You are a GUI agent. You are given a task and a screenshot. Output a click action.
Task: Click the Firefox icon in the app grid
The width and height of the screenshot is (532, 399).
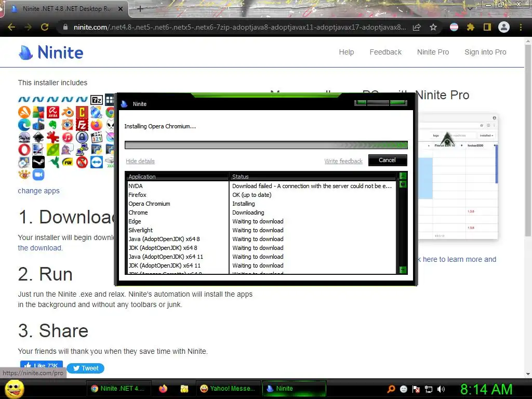pos(96,125)
